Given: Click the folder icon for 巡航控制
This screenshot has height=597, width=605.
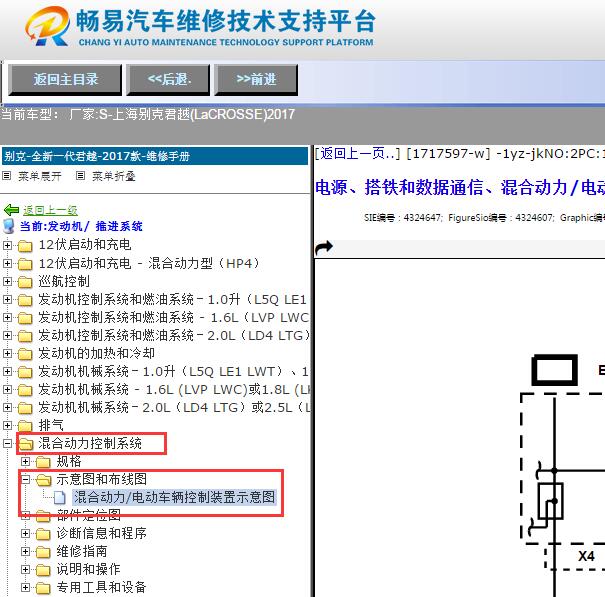Looking at the screenshot, I should coord(25,282).
